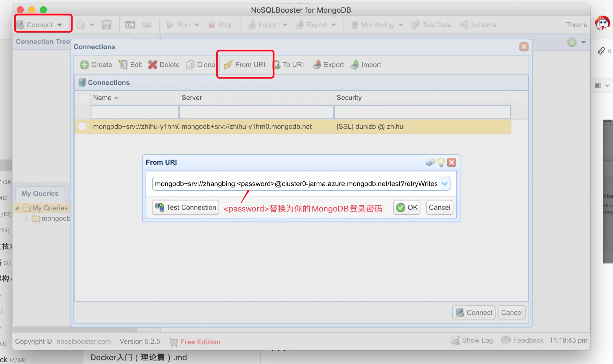Tick the select-all checkbox in Name header
Screen dimensions: 613x364
click(x=82, y=97)
